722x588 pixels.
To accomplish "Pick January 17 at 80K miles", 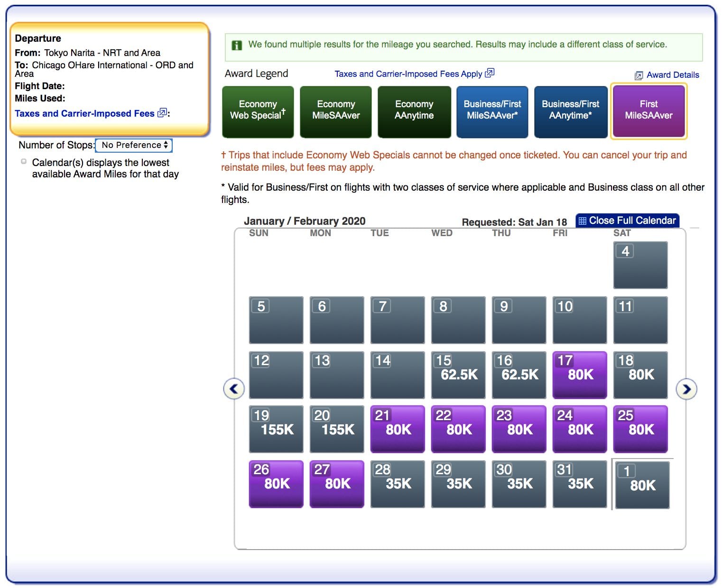I will pyautogui.click(x=579, y=374).
